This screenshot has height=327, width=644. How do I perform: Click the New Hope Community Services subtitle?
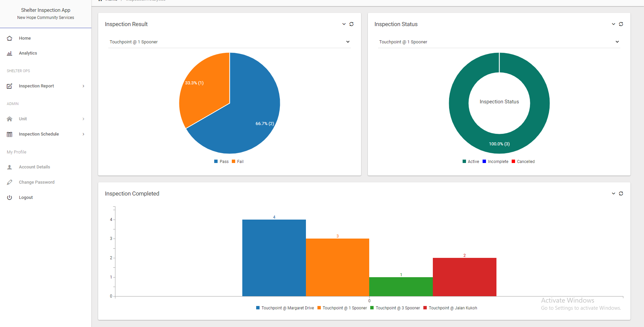click(46, 18)
